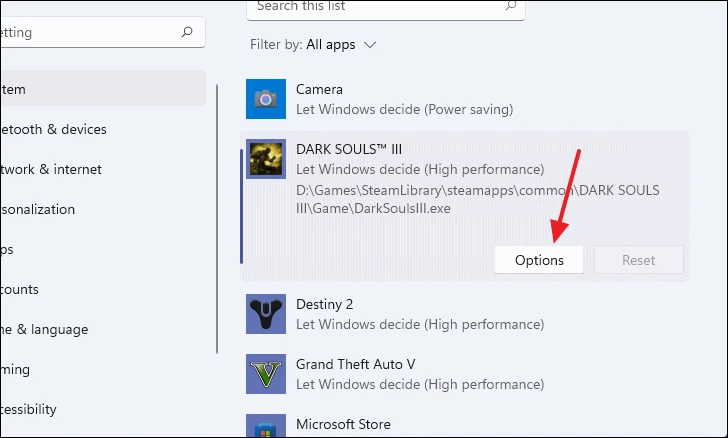Click the Destiny 2 app icon

(x=266, y=314)
